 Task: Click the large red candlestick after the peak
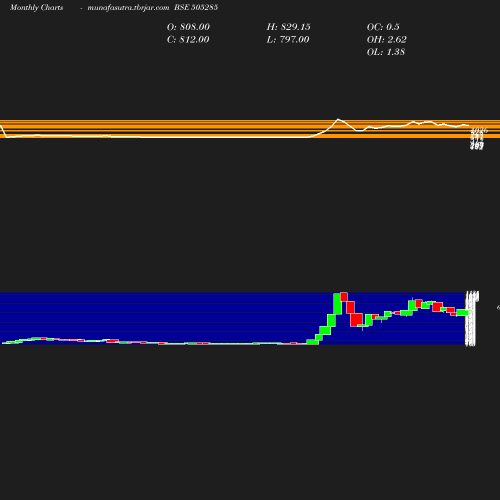(x=356, y=320)
